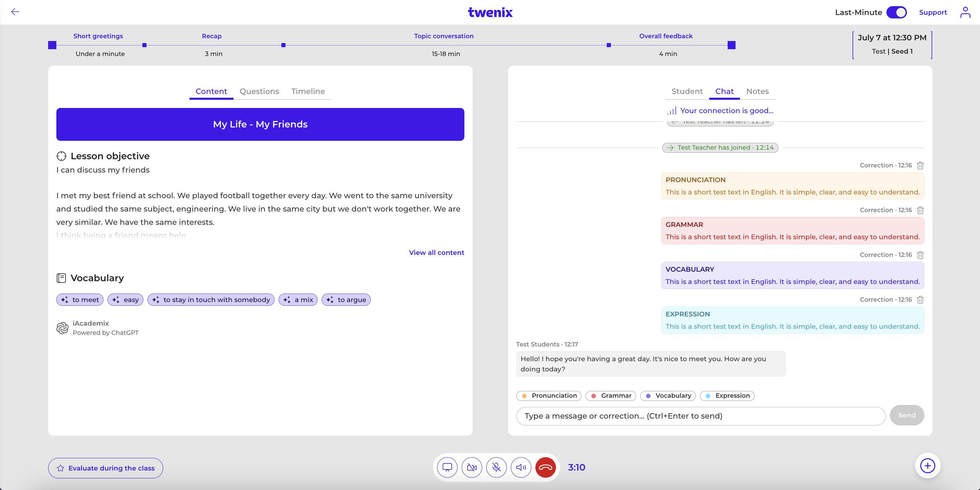Expand lesson text via View all content
Image resolution: width=980 pixels, height=490 pixels.
(x=436, y=253)
